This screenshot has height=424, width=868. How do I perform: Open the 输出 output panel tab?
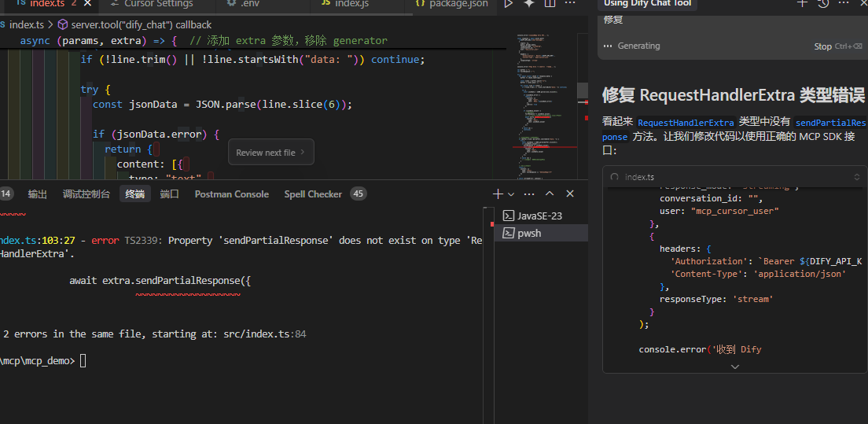(x=38, y=194)
